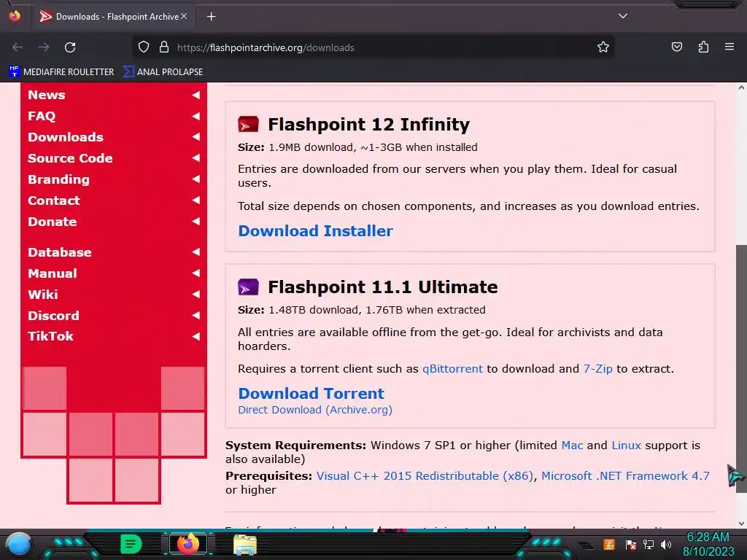This screenshot has width=747, height=560.
Task: Click the red Flashpoint 12 Infinity icon
Action: [x=248, y=124]
